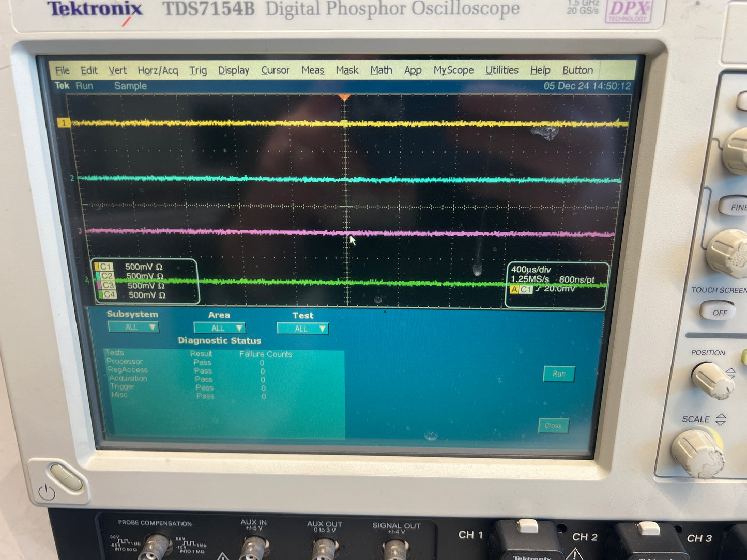Click the C4 500mV scale value
This screenshot has width=747, height=560.
point(147,295)
